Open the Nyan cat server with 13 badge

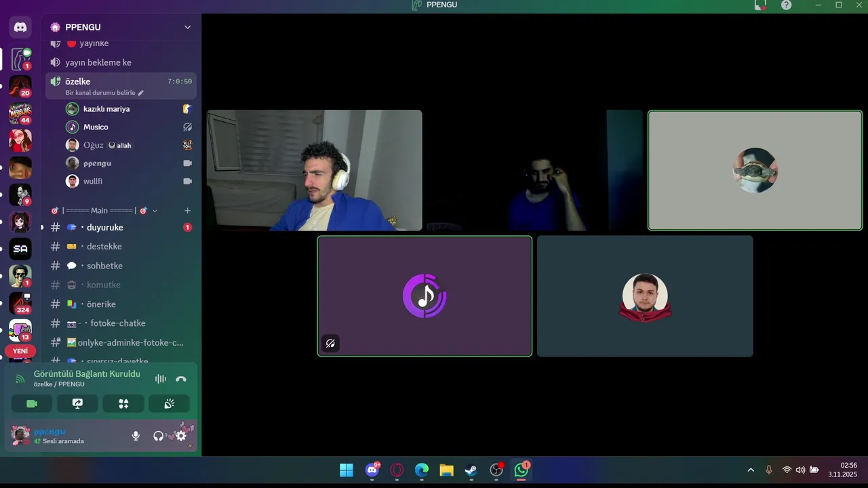coord(20,330)
